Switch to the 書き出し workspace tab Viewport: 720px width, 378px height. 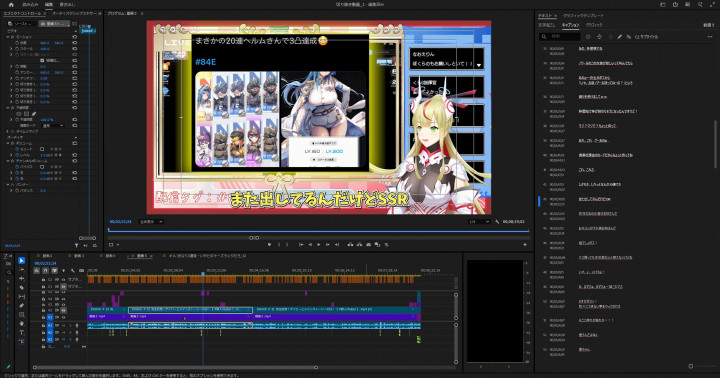coord(68,5)
